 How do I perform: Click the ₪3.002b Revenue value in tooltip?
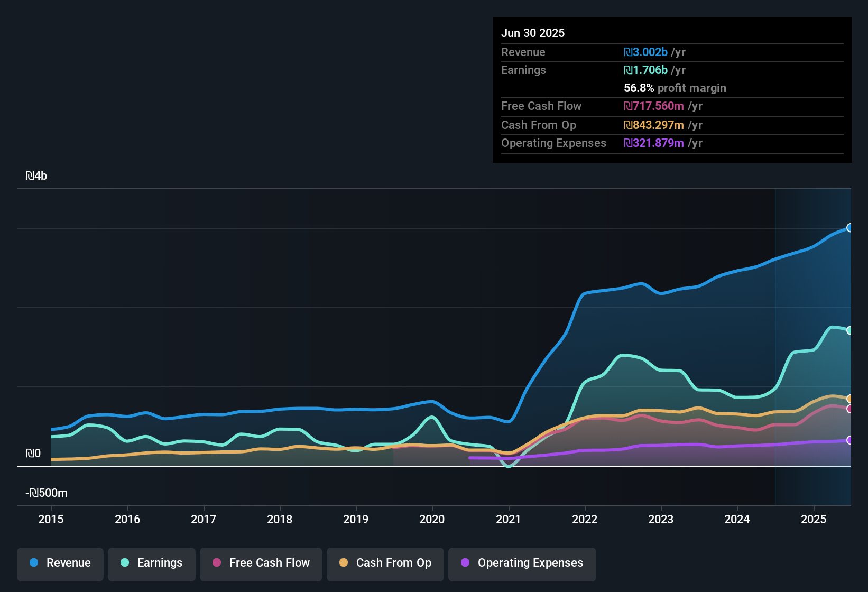pos(646,52)
